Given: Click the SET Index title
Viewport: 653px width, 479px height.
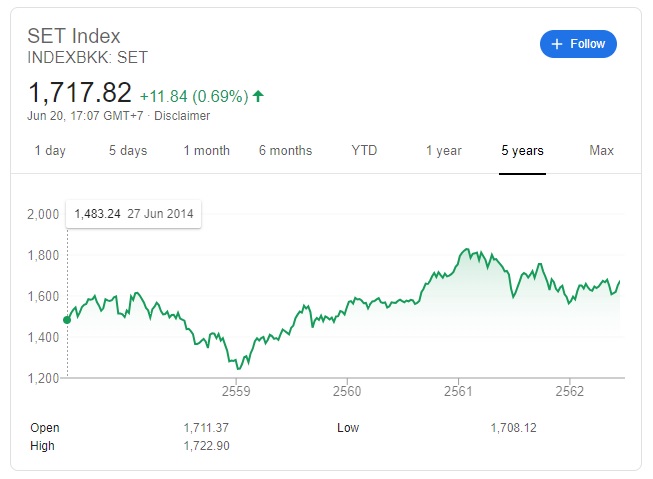Looking at the screenshot, I should pos(74,37).
